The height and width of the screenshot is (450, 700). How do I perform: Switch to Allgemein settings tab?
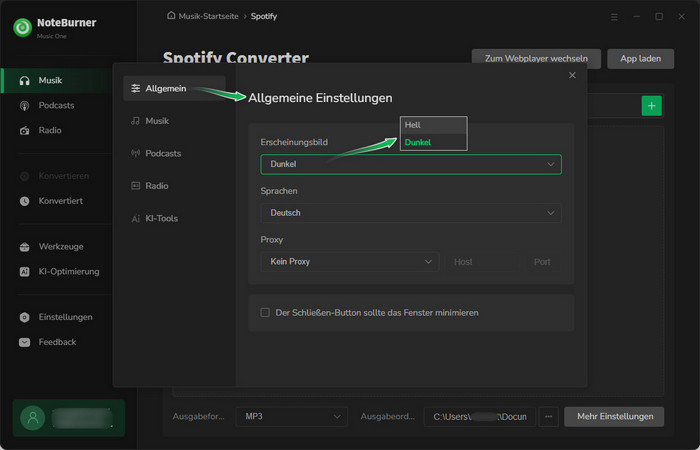[175, 88]
